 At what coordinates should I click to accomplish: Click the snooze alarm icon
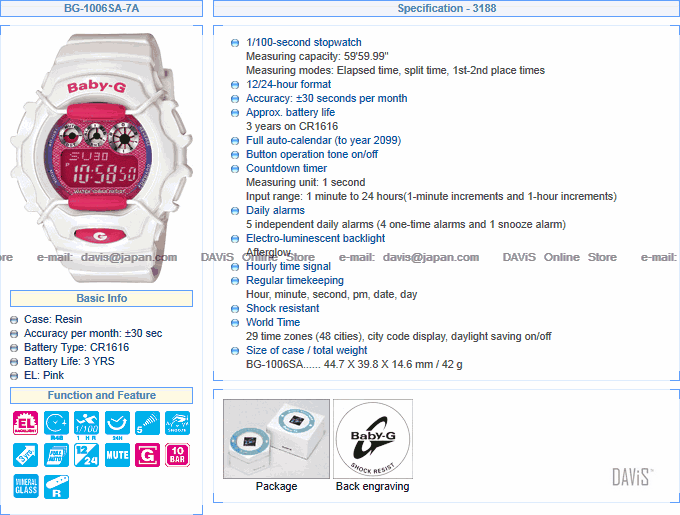coord(177,423)
